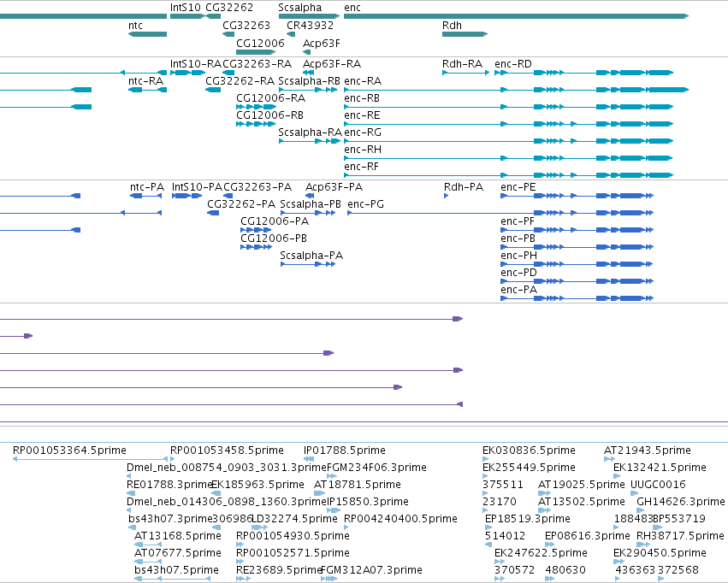Select the Acp63F-PA protein label
Image resolution: width=728 pixels, height=583 pixels.
click(334, 187)
